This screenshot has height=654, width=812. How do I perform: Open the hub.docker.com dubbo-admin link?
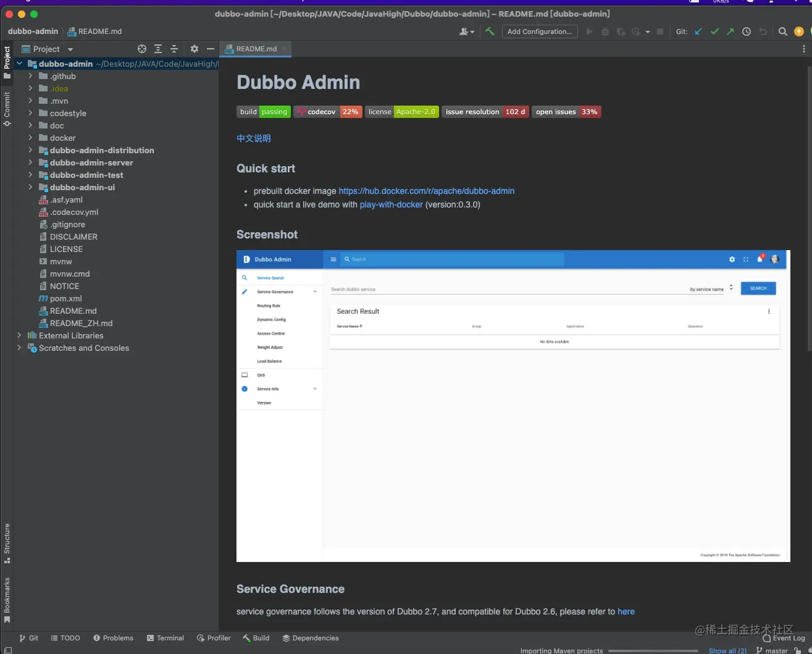pos(427,191)
